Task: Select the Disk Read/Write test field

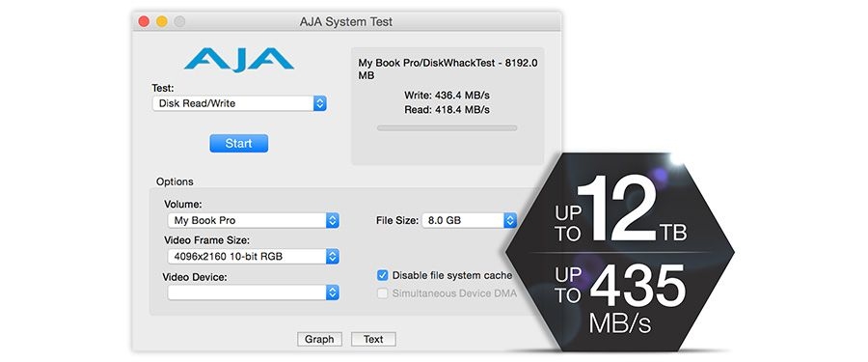Action: click(239, 103)
